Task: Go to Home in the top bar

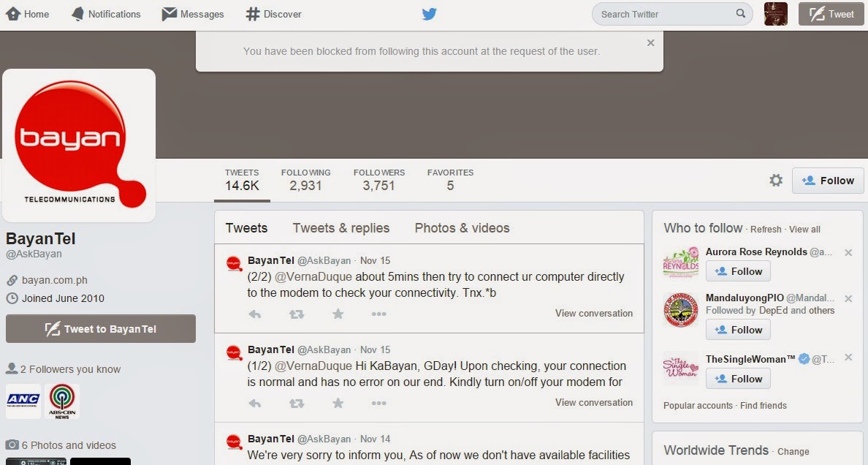Action: [x=27, y=15]
